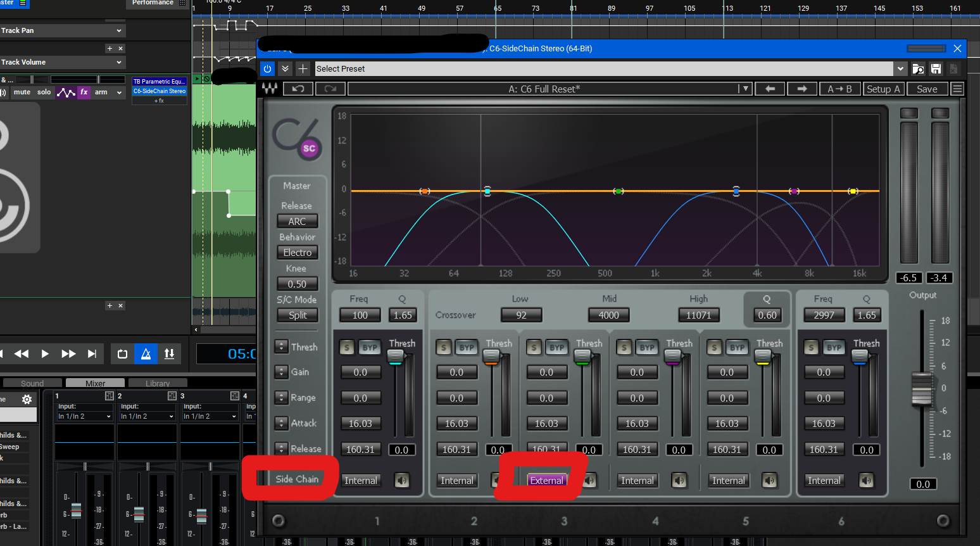The image size is (980, 546).
Task: Click the save preset floppy icon
Action: [x=936, y=68]
